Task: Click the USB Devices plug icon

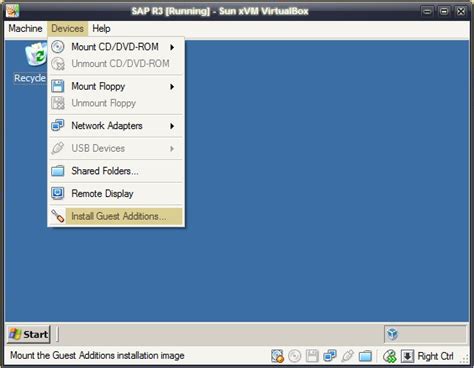Action: tap(58, 148)
